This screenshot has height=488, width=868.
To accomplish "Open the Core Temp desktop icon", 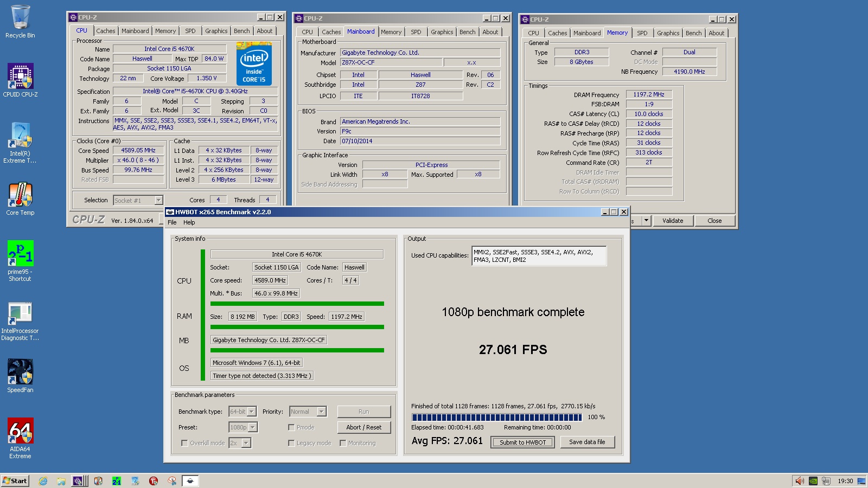I will coord(20,199).
